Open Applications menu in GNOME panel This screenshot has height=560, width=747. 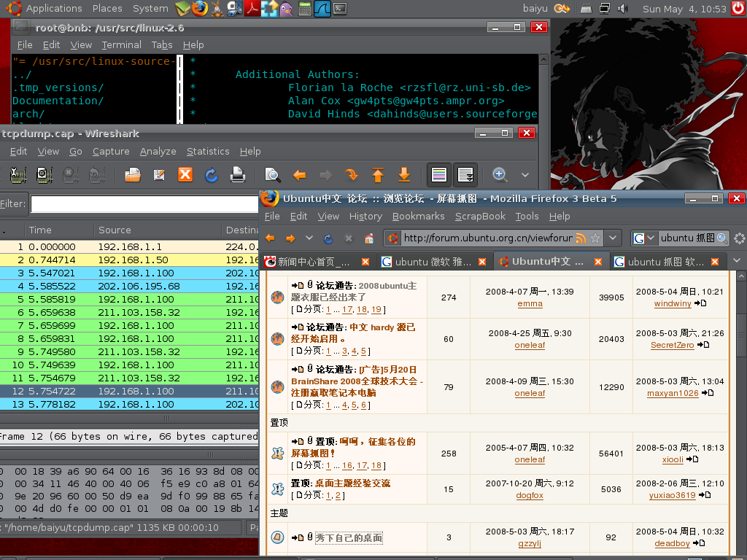click(53, 8)
